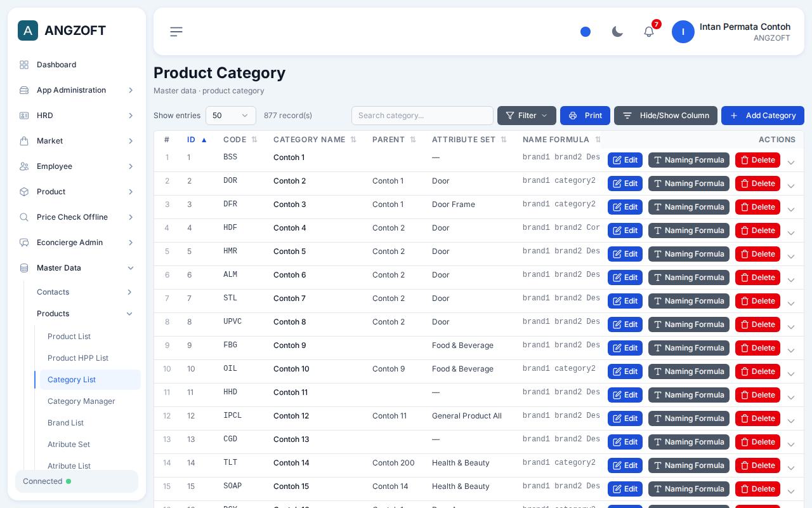Click the hamburger menu icon
Screen dimensions: 812x508
pos(176,32)
